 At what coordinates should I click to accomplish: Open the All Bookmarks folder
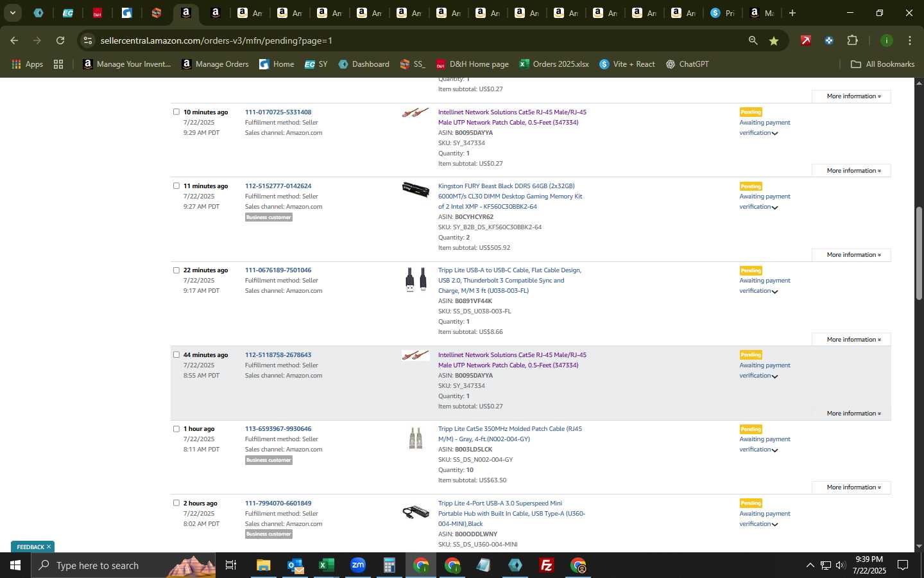tap(882, 64)
